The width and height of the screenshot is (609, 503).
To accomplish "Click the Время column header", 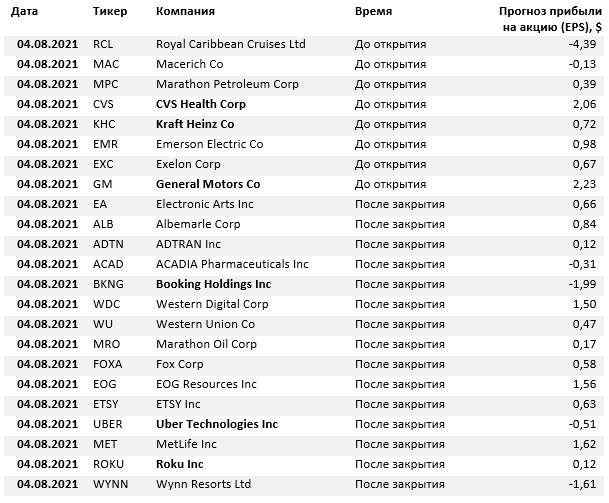I will coord(373,11).
